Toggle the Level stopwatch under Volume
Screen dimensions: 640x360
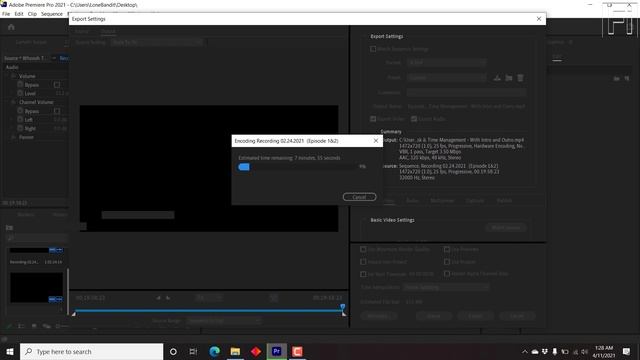pos(20,93)
